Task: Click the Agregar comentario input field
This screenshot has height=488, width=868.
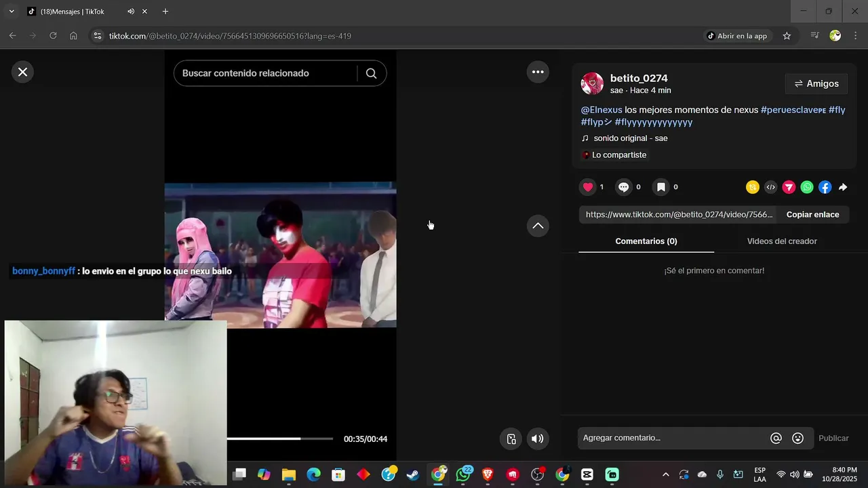Action: [x=673, y=438]
